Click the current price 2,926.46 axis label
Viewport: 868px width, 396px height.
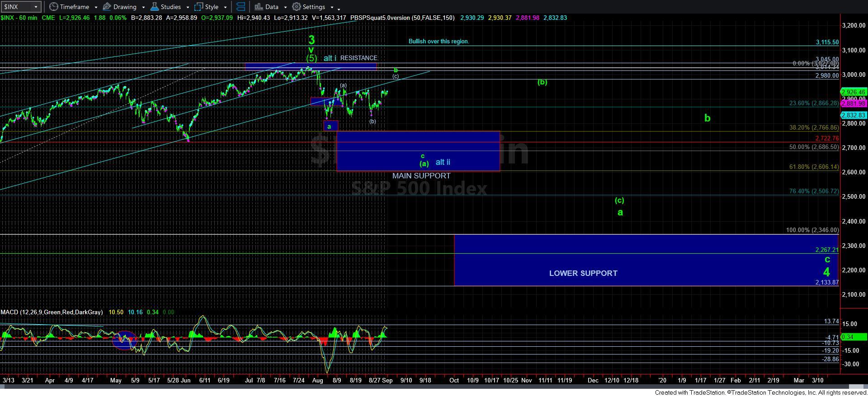(853, 92)
